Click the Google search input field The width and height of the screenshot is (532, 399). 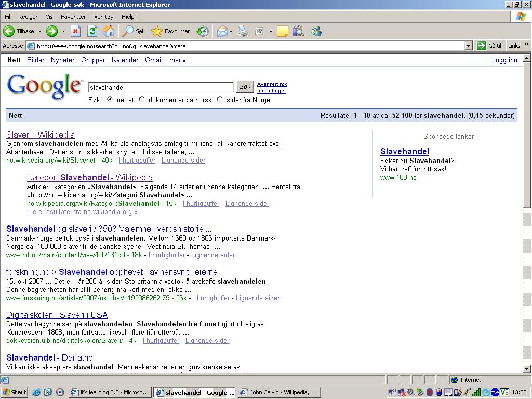(x=161, y=87)
